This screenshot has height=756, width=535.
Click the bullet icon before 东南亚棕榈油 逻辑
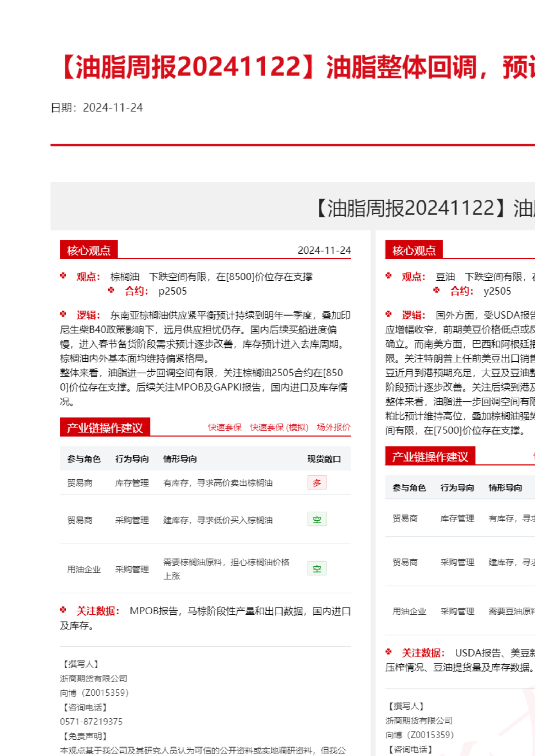tap(63, 314)
